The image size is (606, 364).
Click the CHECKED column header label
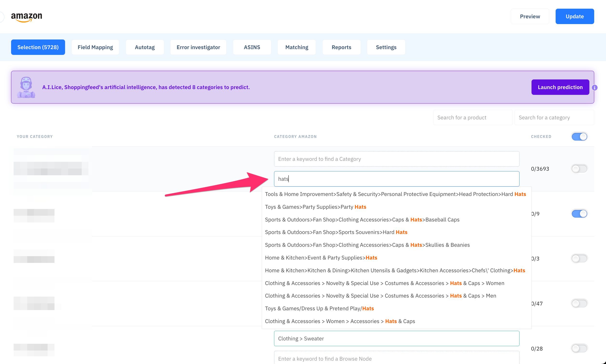coord(541,137)
